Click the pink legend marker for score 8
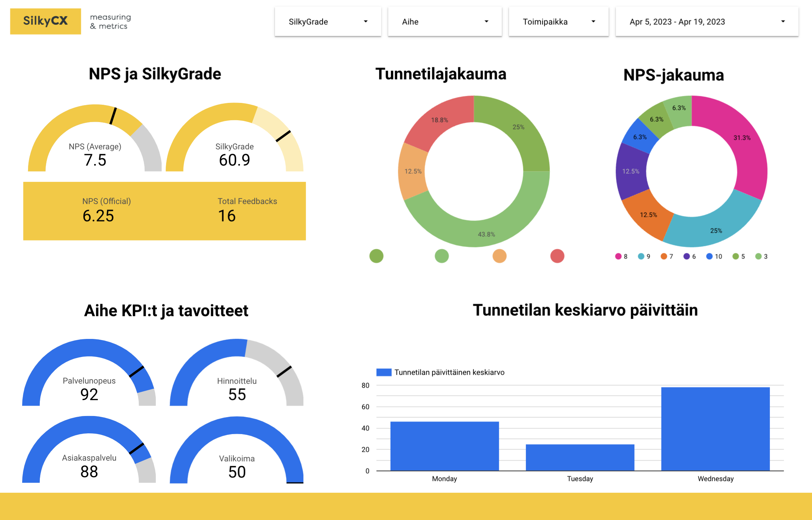This screenshot has width=812, height=520. [618, 256]
